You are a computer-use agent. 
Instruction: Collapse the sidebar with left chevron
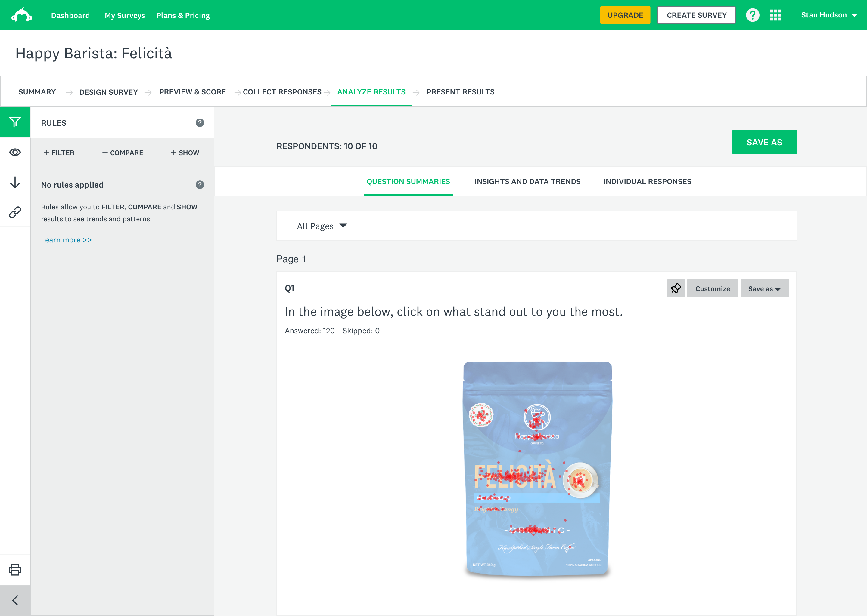(x=15, y=600)
